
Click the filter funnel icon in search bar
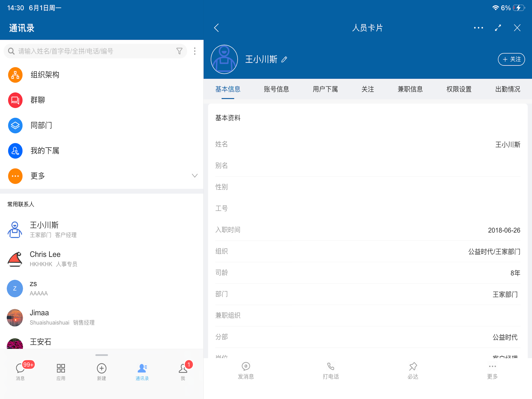click(x=179, y=51)
